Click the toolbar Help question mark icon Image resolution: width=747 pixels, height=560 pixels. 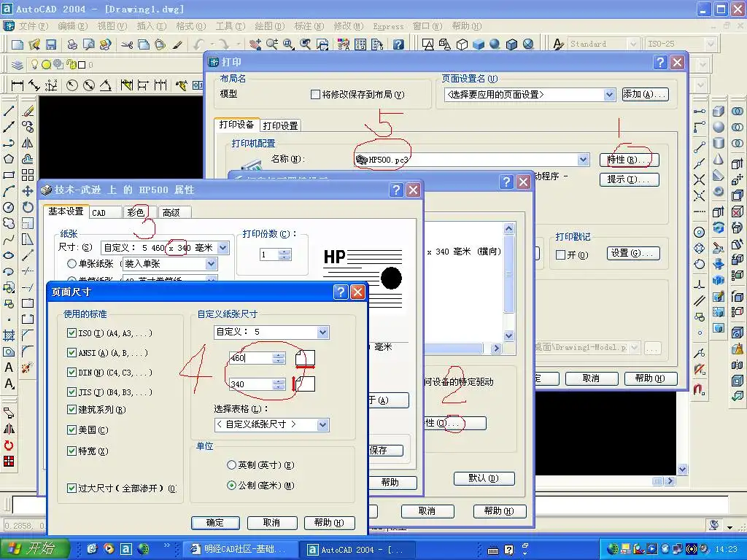point(398,44)
